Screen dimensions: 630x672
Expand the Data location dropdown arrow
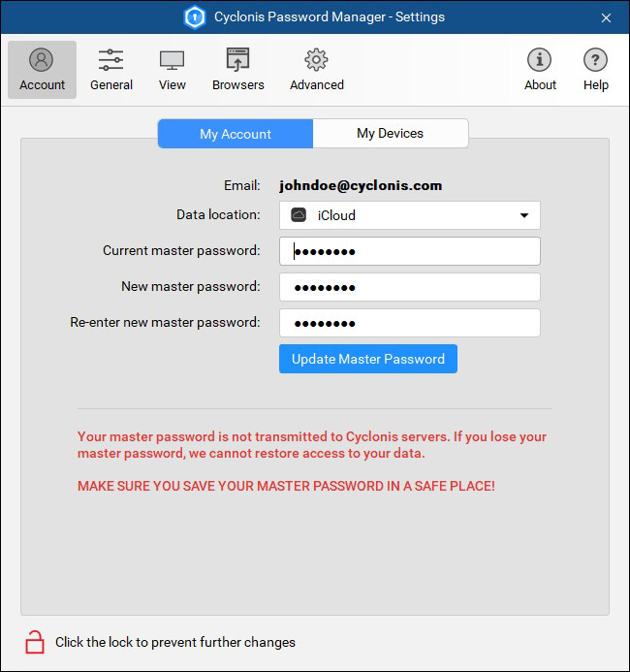(524, 215)
